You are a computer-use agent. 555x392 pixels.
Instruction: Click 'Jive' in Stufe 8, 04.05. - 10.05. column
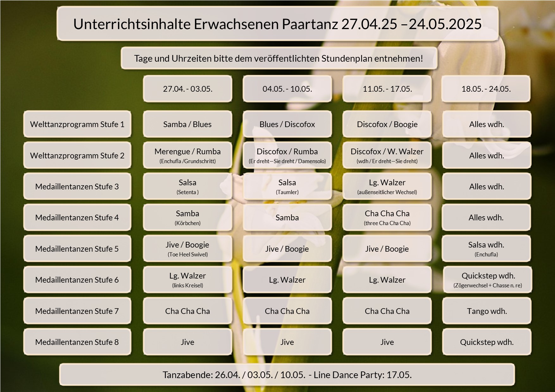287,342
